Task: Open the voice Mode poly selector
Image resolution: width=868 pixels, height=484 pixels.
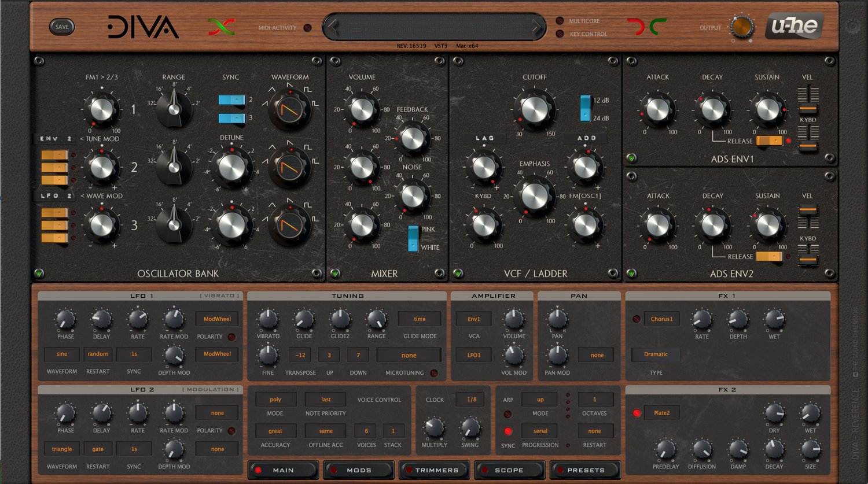Action: point(275,399)
